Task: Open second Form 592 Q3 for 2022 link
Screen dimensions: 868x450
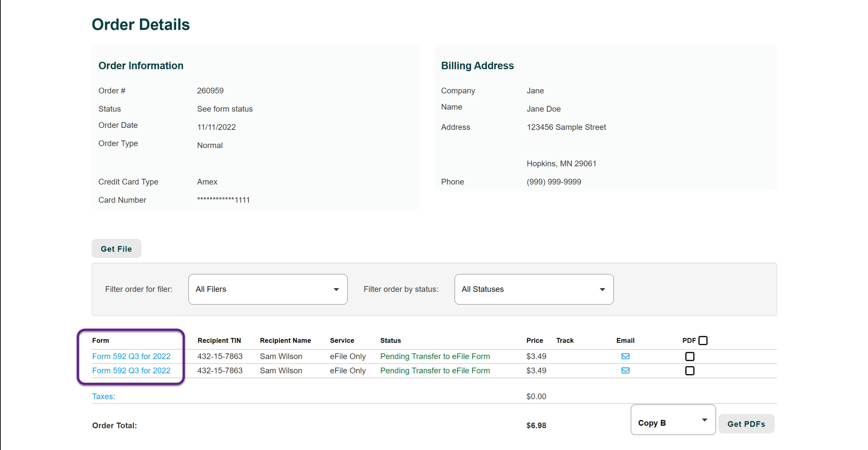Action: click(131, 370)
